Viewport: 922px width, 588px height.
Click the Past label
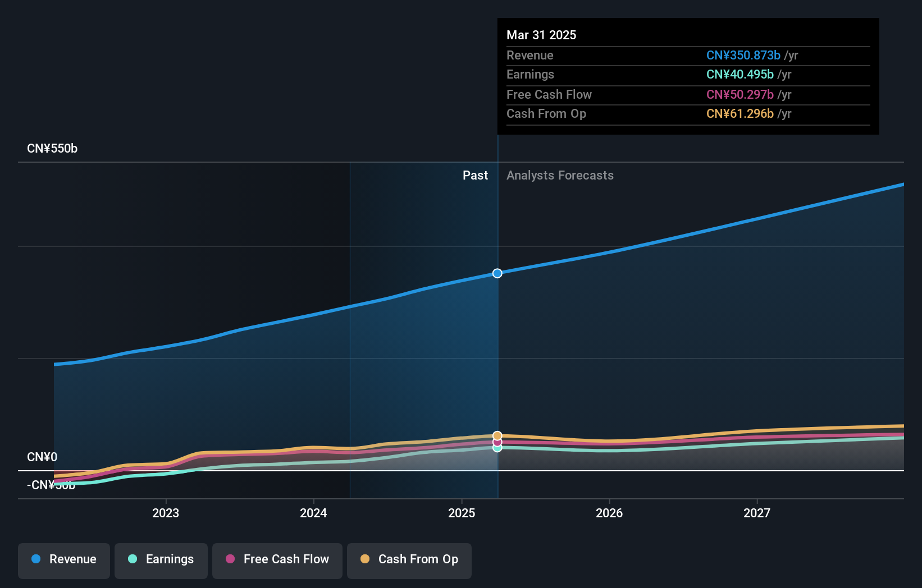pos(475,176)
